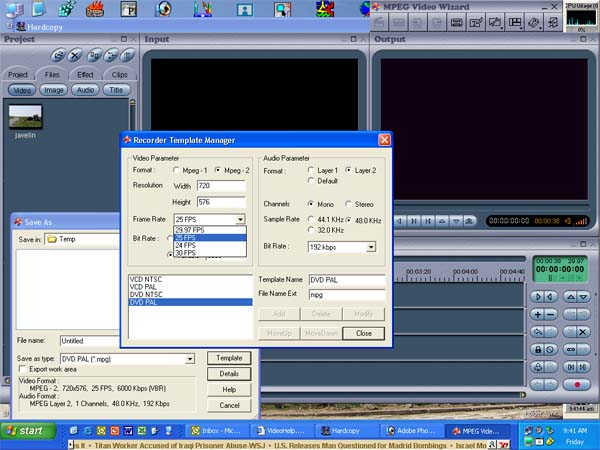This screenshot has width=600, height=450.
Task: Open Save as type dropdown
Action: [190, 359]
